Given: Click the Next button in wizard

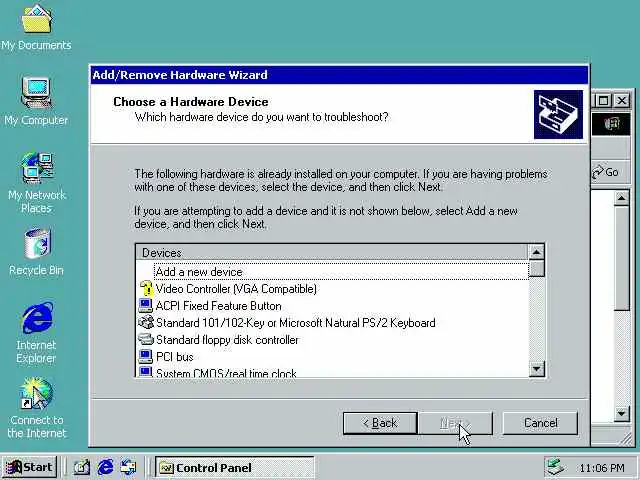Looking at the screenshot, I should tap(456, 423).
